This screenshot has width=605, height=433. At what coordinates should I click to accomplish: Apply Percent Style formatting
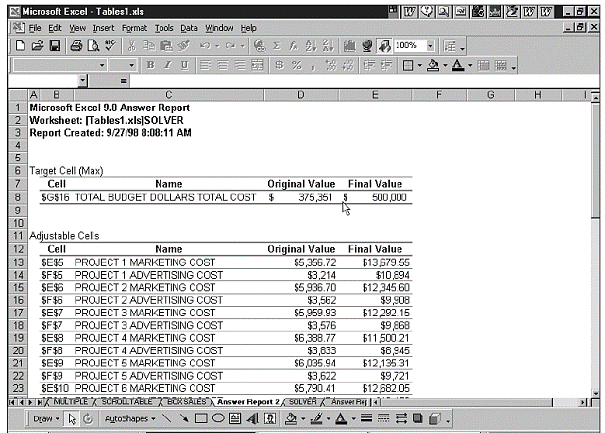pyautogui.click(x=297, y=65)
